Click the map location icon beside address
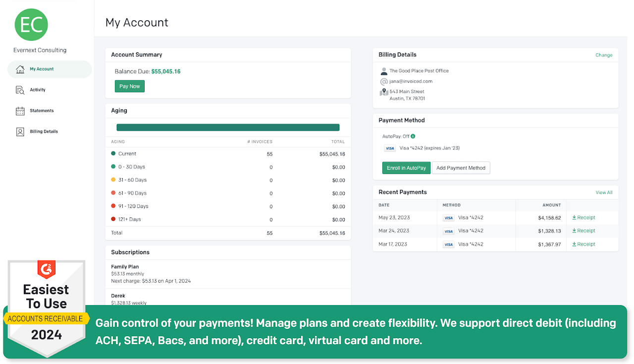This screenshot has width=634, height=364. 384,92
